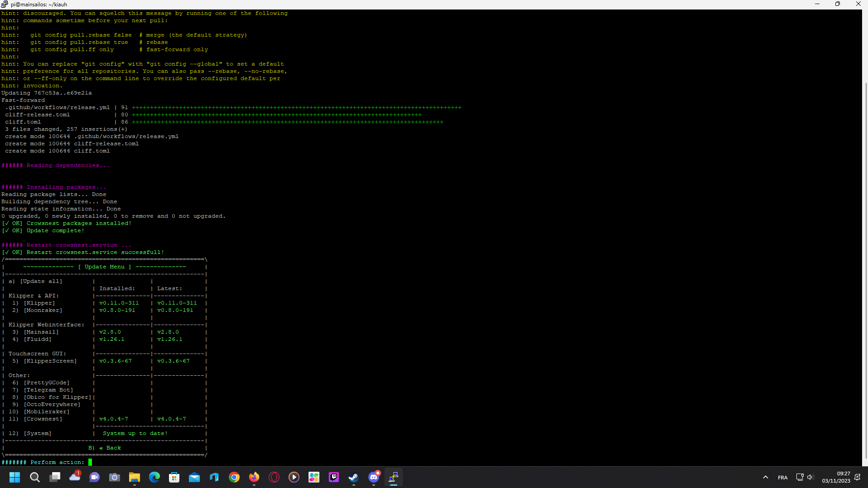Click the '11) [Crowsnest]' menu entry

point(35,419)
